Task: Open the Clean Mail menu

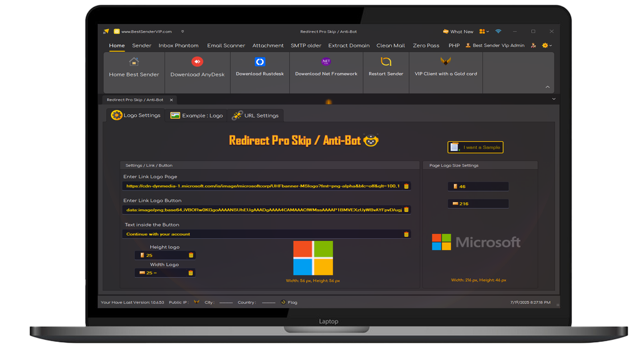Action: coord(391,45)
